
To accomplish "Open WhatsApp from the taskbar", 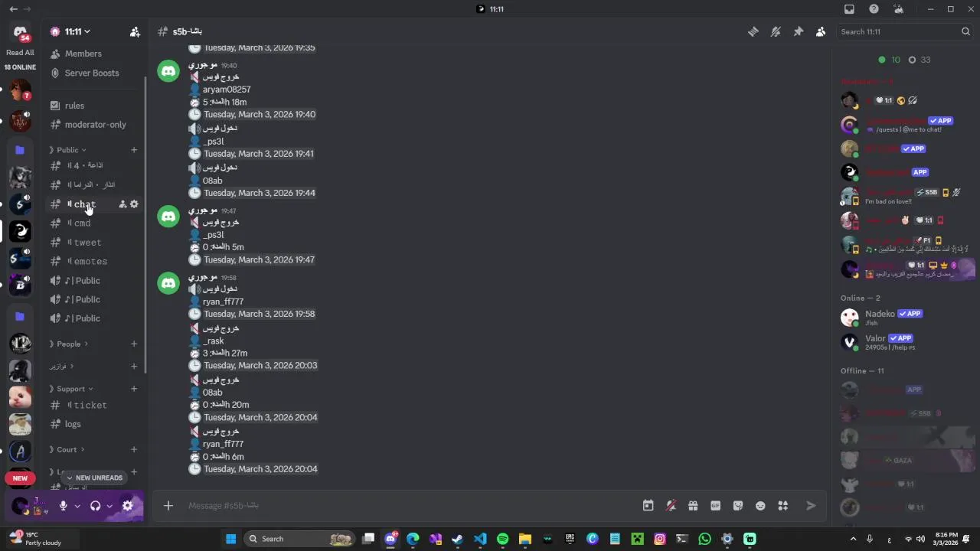I will click(704, 539).
